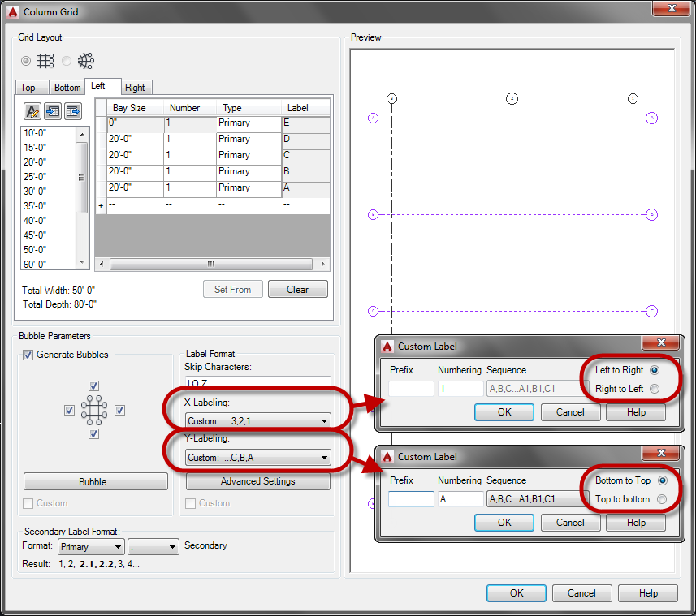696x616 pixels.
Task: Click the Clear button
Action: (299, 289)
